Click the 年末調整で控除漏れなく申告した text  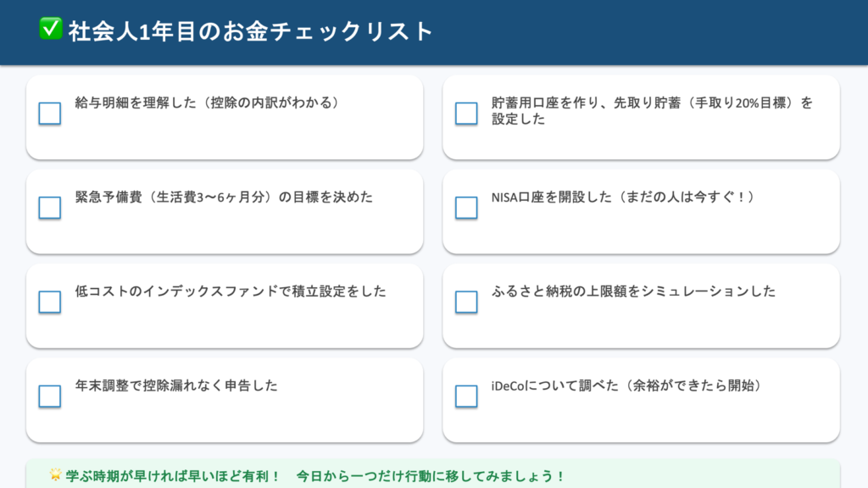pyautogui.click(x=176, y=385)
